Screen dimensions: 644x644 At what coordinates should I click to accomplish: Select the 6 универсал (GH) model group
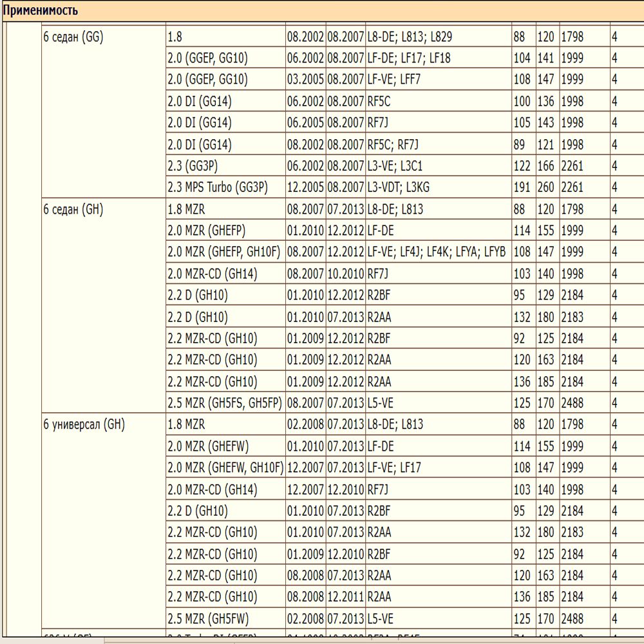point(84,424)
